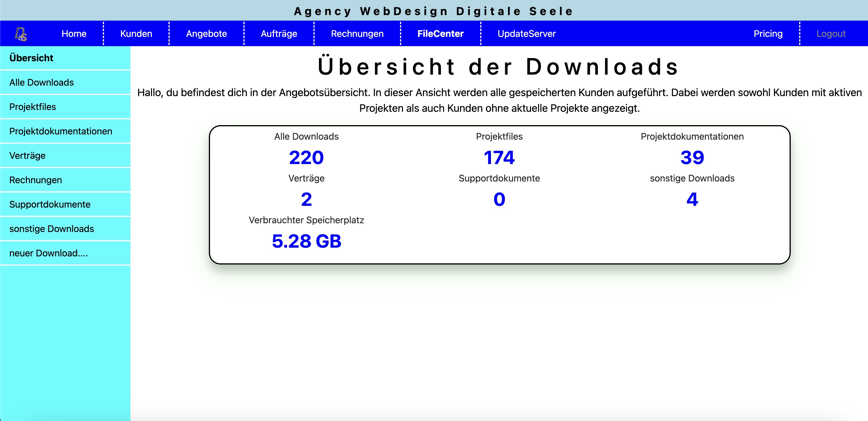Navigate to the Kunden page
This screenshot has height=421, width=868.
[136, 33]
